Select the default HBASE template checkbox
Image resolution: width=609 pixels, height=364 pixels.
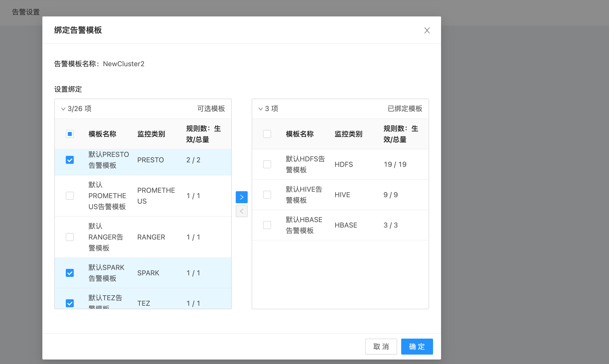pyautogui.click(x=267, y=225)
